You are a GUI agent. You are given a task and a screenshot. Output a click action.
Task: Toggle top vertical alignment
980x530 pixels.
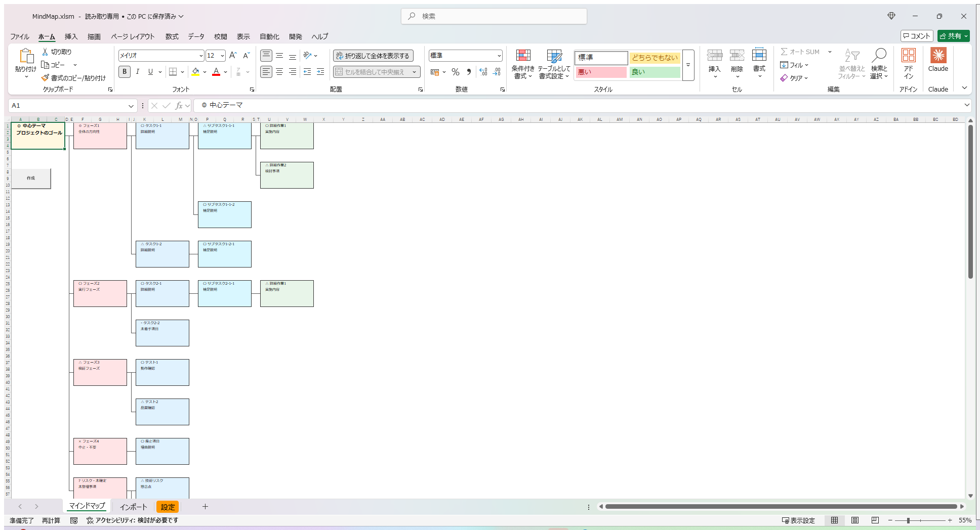(266, 56)
